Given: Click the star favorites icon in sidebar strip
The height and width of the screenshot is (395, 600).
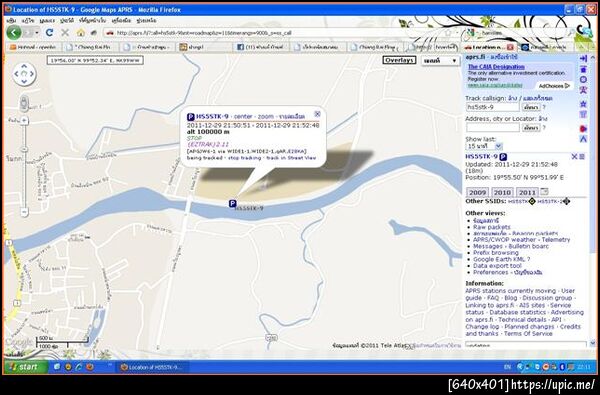Looking at the screenshot, I should click(583, 104).
